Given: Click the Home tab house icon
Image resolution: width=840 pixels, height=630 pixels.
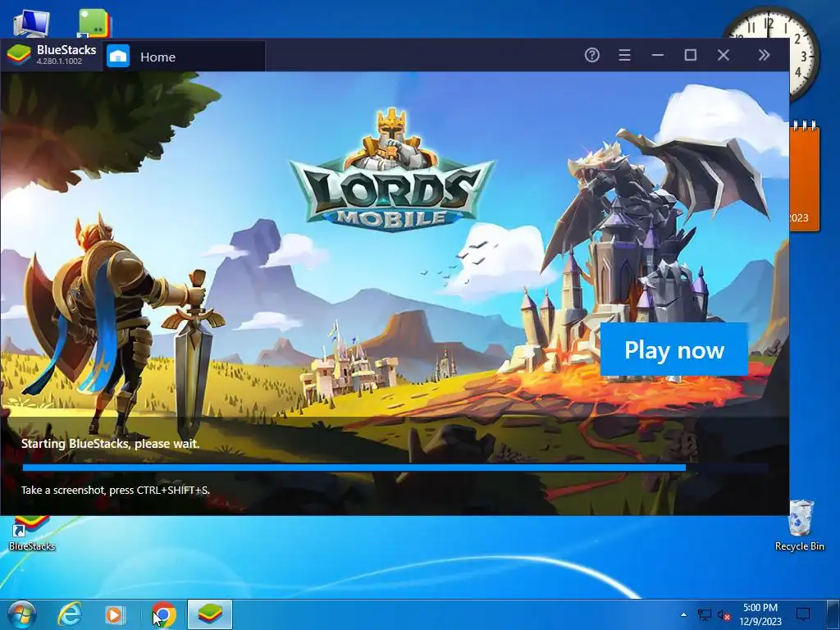Looking at the screenshot, I should 118,57.
